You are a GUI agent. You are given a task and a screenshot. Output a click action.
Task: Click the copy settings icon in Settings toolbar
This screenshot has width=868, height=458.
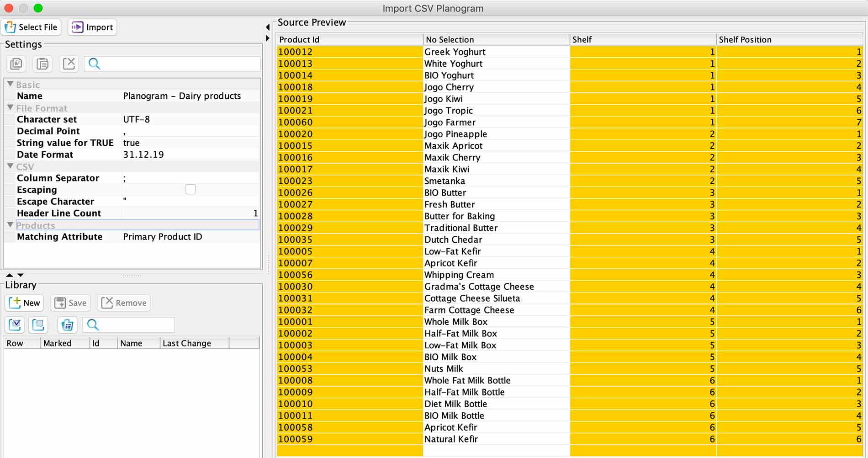pos(16,64)
